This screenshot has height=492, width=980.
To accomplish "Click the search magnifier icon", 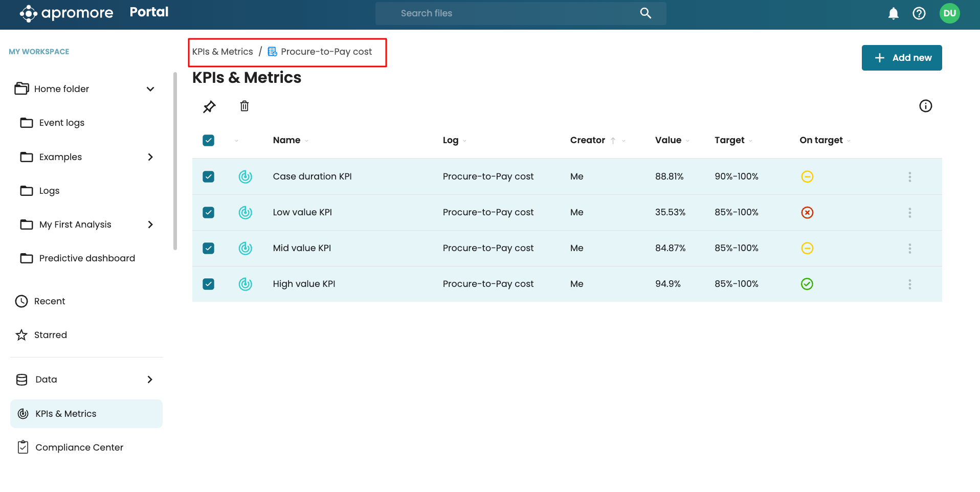I will 645,13.
